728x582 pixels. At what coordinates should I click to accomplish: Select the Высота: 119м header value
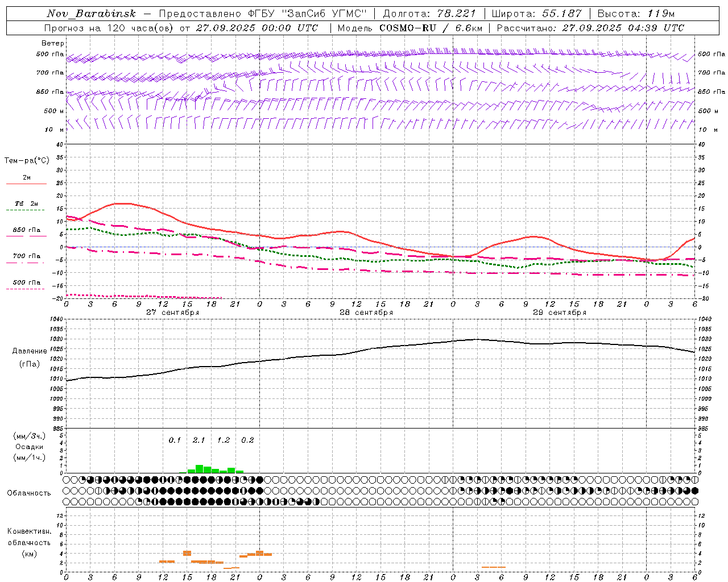[636, 14]
